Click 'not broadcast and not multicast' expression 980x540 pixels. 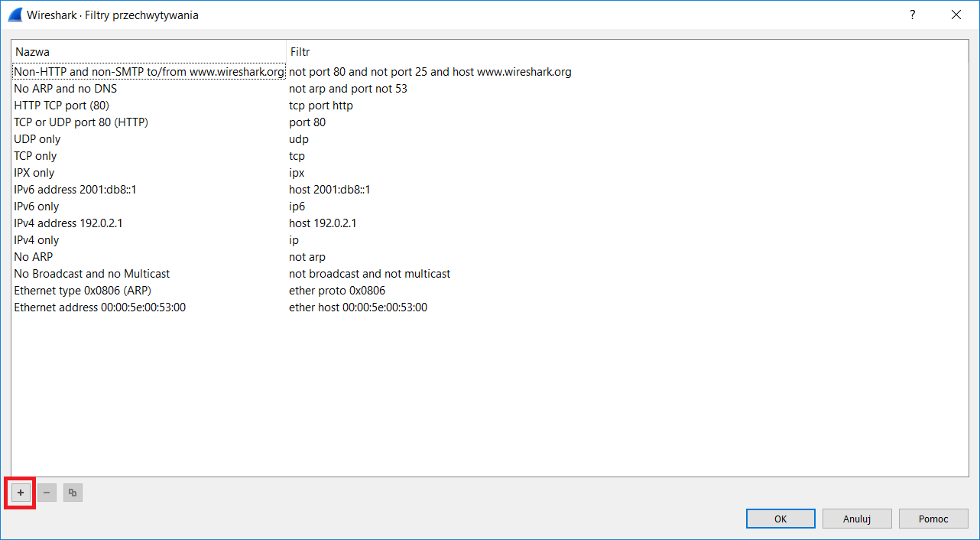[x=370, y=274]
